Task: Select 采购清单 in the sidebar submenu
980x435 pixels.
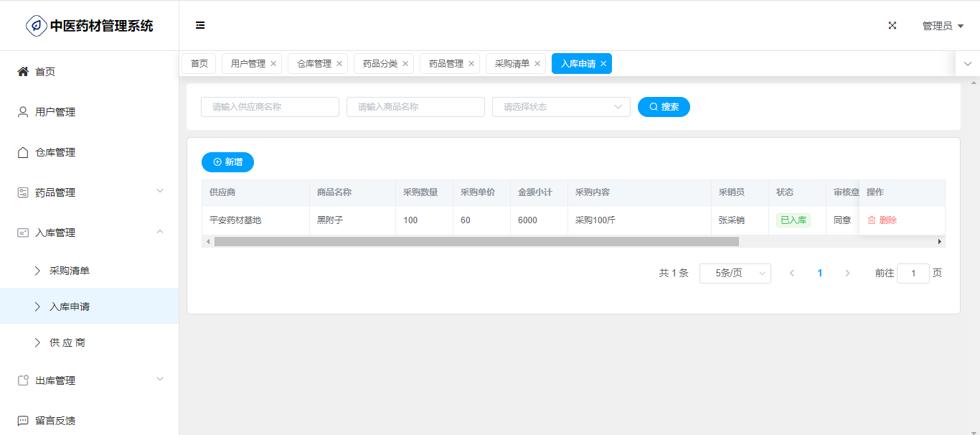Action: 70,271
